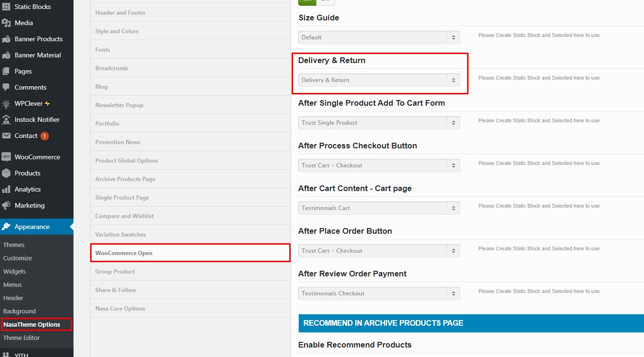Open the Promotion News options tab

191,142
